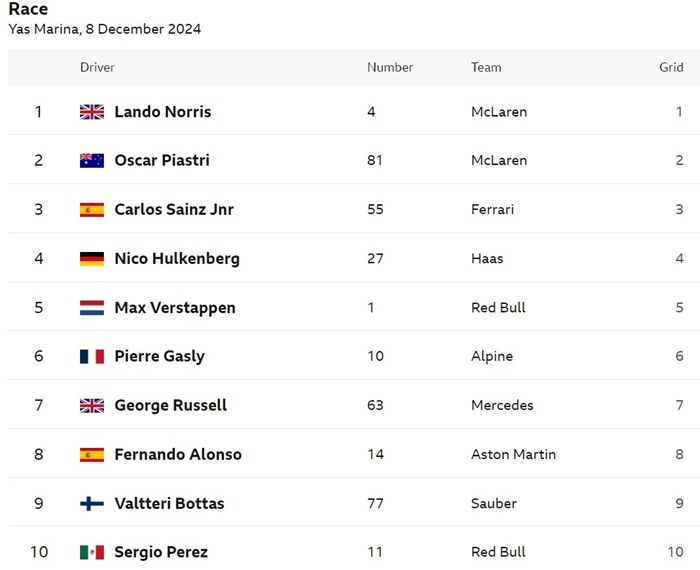Click the Spanish flag beside Carlos Sainz Jnr
700x570 pixels.
92,210
